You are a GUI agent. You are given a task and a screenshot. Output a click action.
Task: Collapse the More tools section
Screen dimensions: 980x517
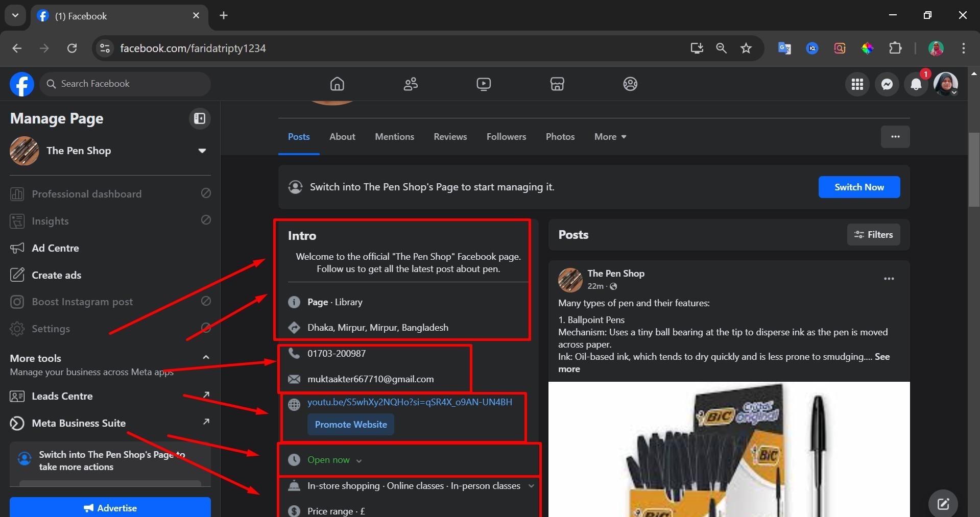point(206,357)
